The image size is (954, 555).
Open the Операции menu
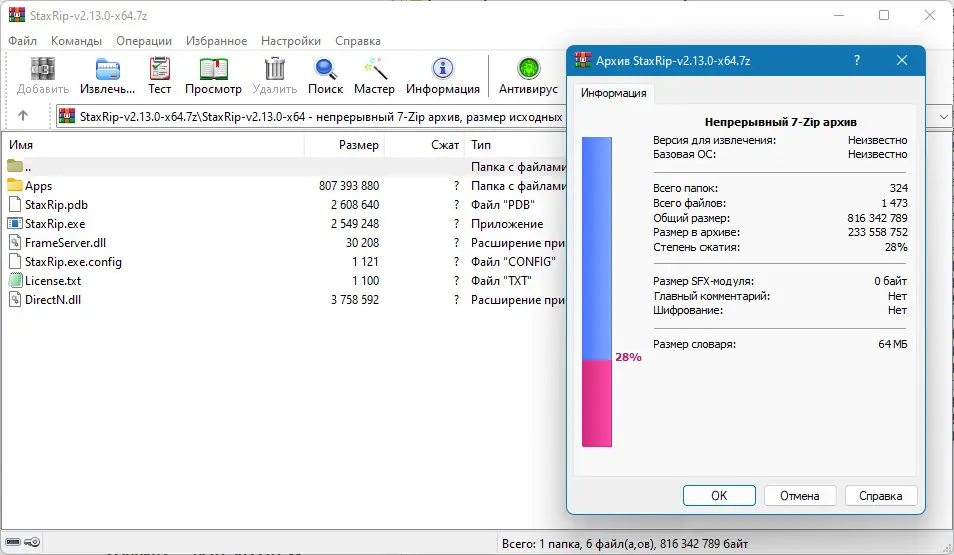point(144,41)
